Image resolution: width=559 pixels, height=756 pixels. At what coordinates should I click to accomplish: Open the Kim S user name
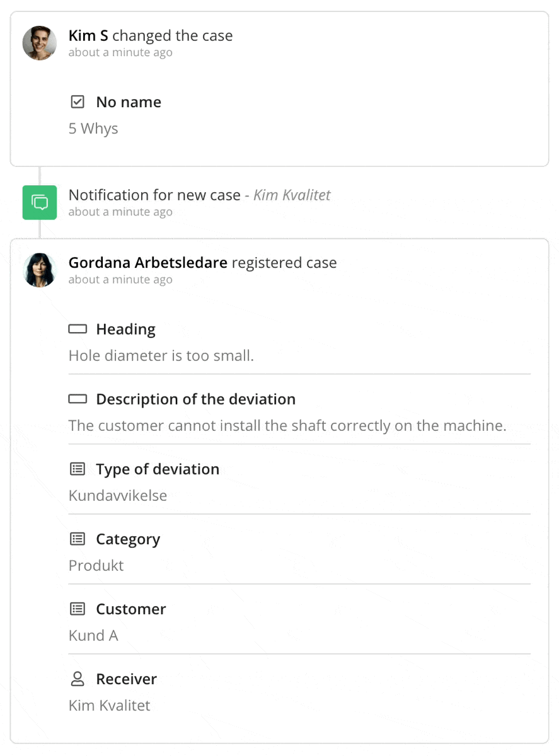pyautogui.click(x=88, y=36)
